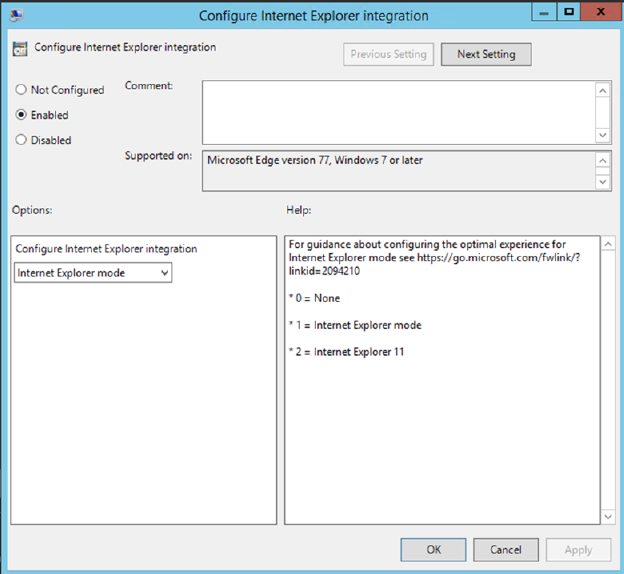The height and width of the screenshot is (574, 624).
Task: Click the Options: label
Action: [32, 210]
